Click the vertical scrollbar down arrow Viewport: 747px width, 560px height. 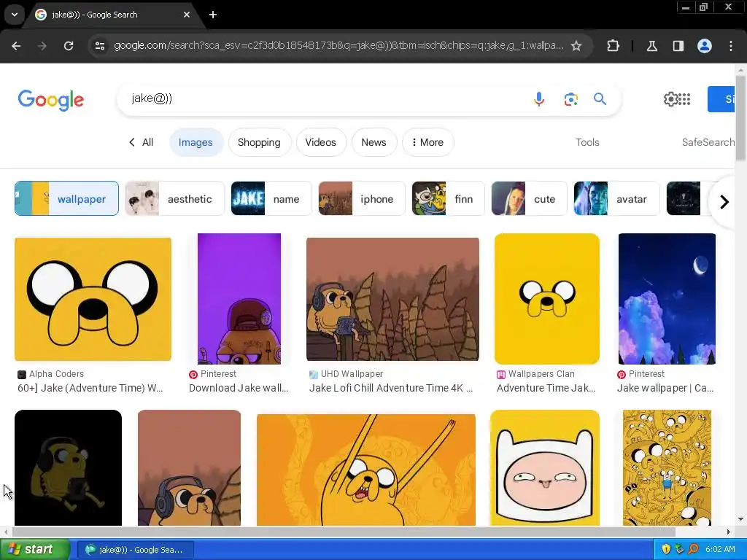click(x=740, y=519)
